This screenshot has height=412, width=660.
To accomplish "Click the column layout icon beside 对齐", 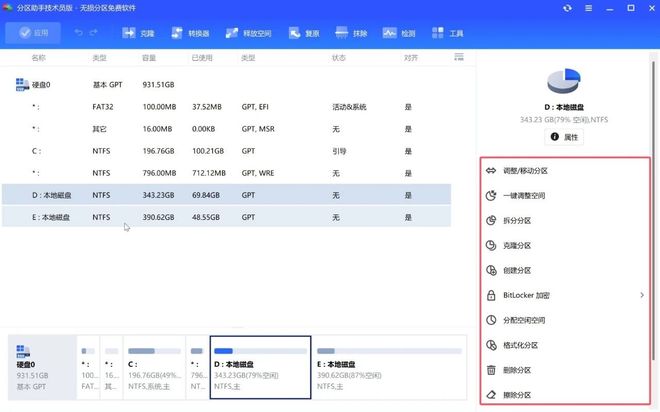I will tap(459, 57).
